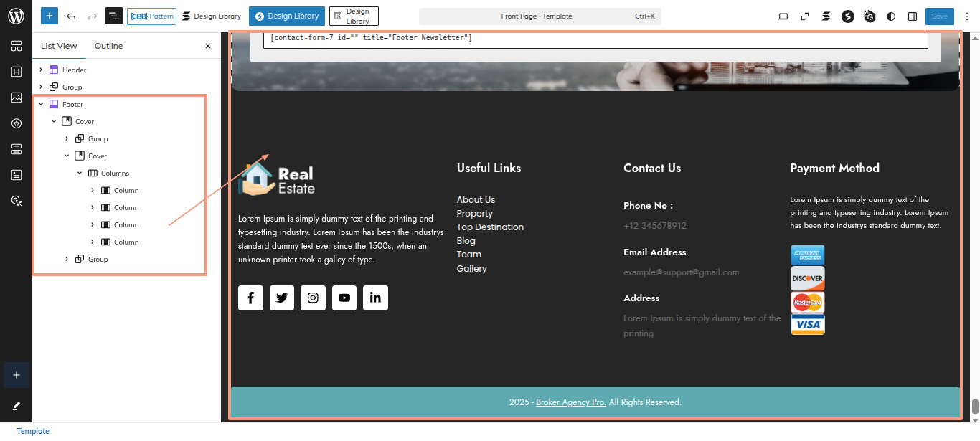
Task: Click the Instagram social icon
Action: [x=313, y=298]
